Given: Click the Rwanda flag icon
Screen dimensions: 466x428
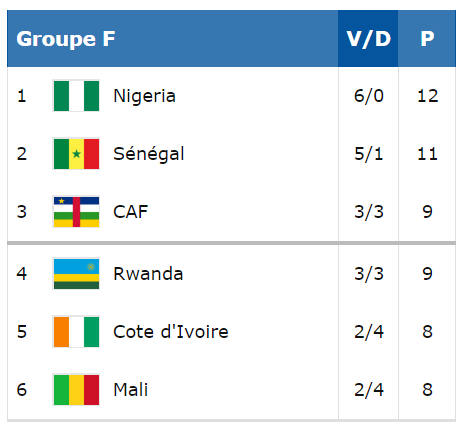Looking at the screenshot, I should pyautogui.click(x=76, y=273).
